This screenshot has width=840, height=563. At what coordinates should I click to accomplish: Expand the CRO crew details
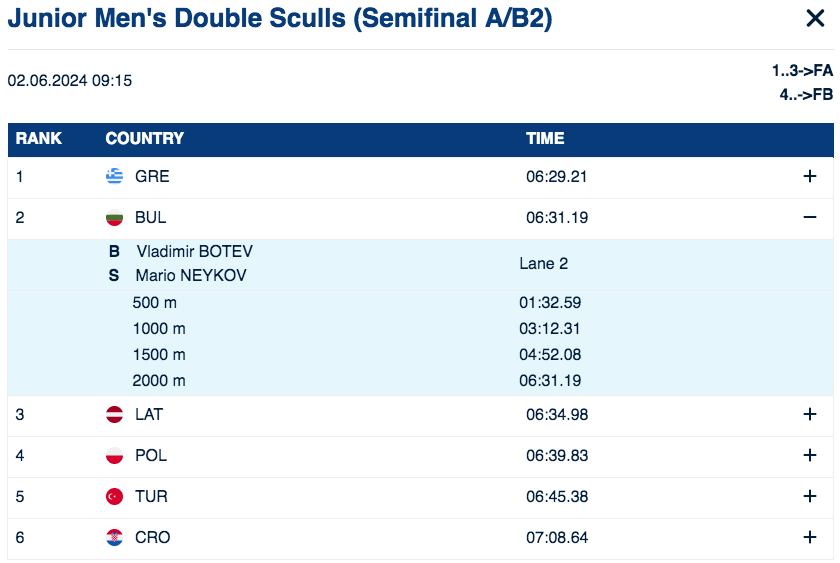point(810,537)
